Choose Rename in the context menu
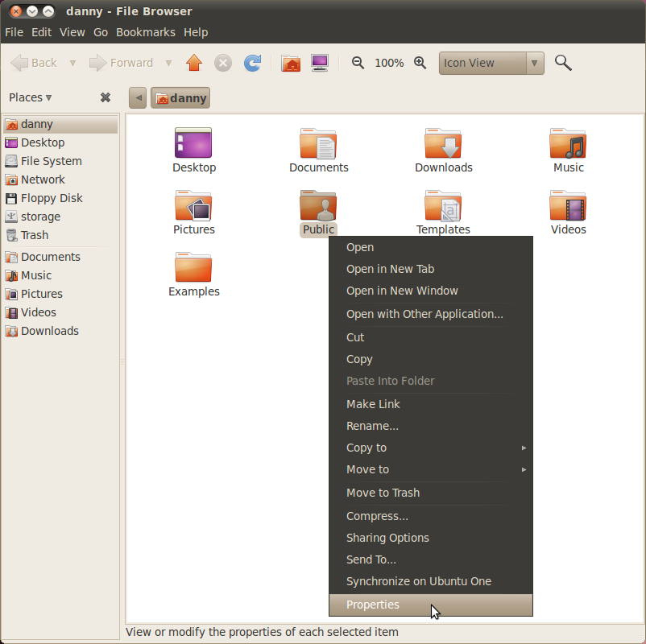The image size is (646, 644). [x=431, y=426]
